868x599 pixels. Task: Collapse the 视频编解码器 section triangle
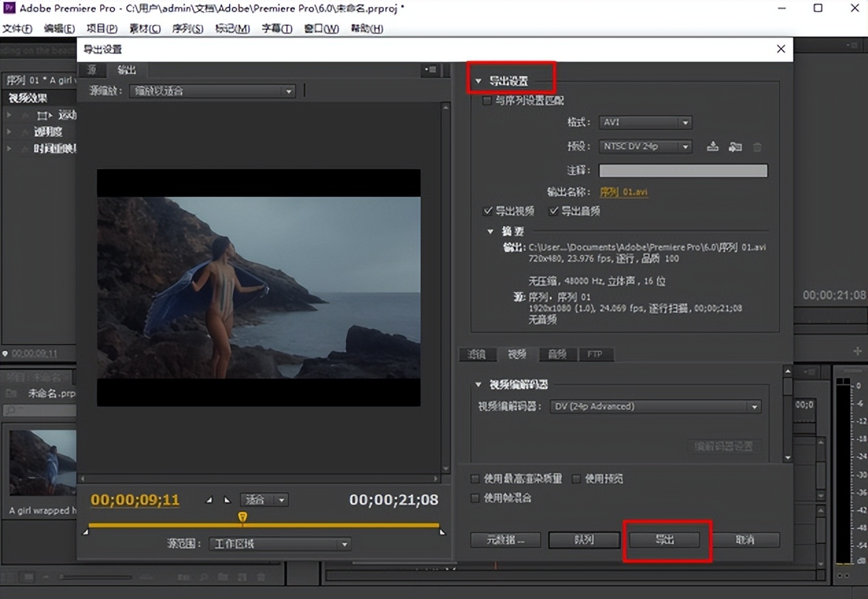(x=478, y=385)
